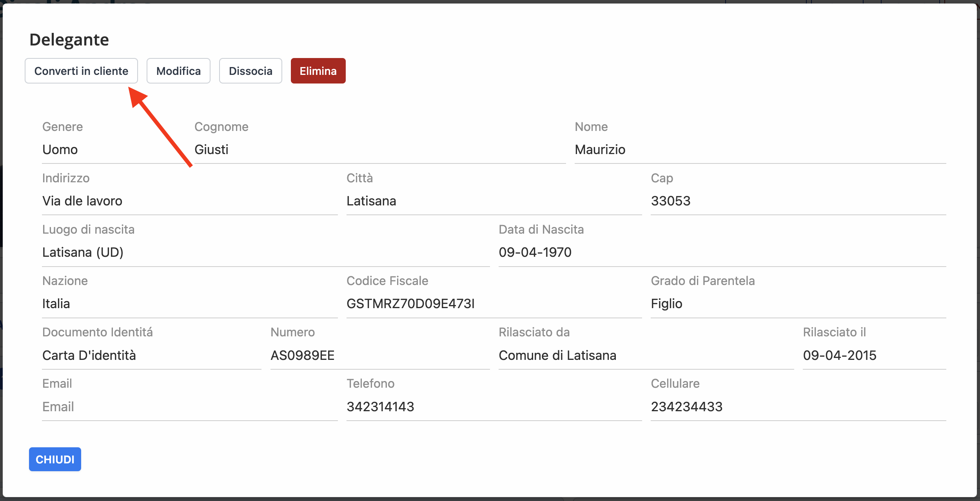Screen dimensions: 980x501
Task: Click the Nazione field showing Italia
Action: (190, 304)
